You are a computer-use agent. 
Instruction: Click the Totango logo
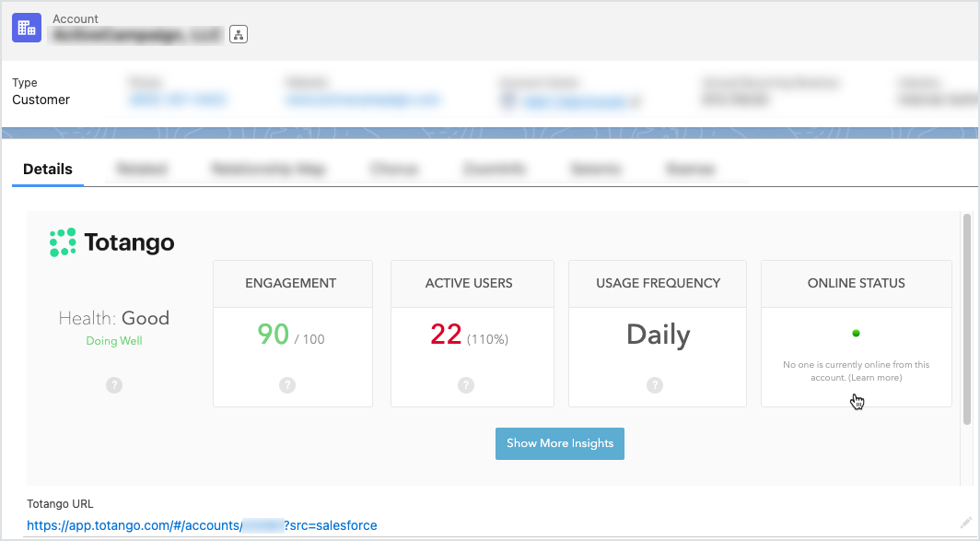(x=112, y=242)
